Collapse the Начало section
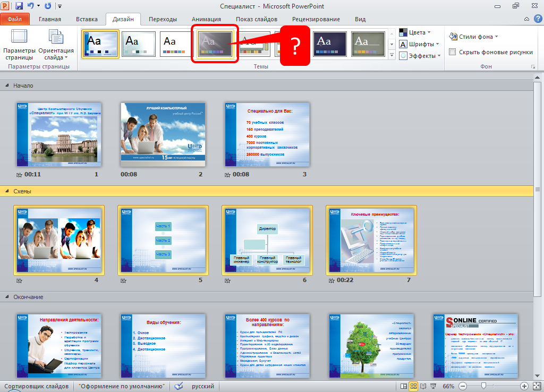The image size is (544, 392). (7, 86)
